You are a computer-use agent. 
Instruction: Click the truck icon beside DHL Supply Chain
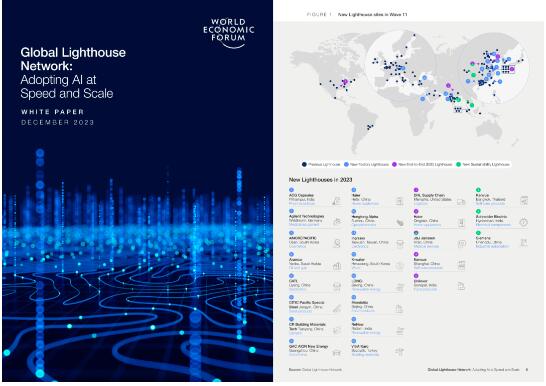click(x=461, y=202)
